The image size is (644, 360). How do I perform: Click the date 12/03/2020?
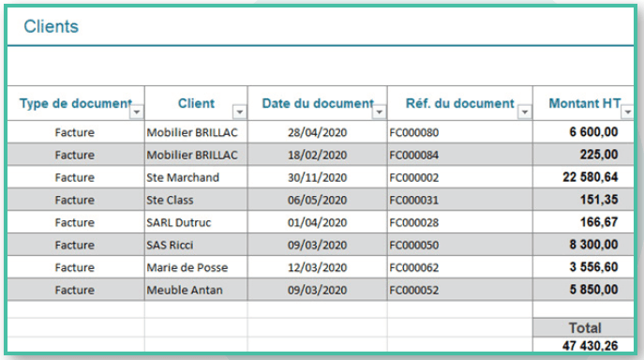pyautogui.click(x=317, y=267)
